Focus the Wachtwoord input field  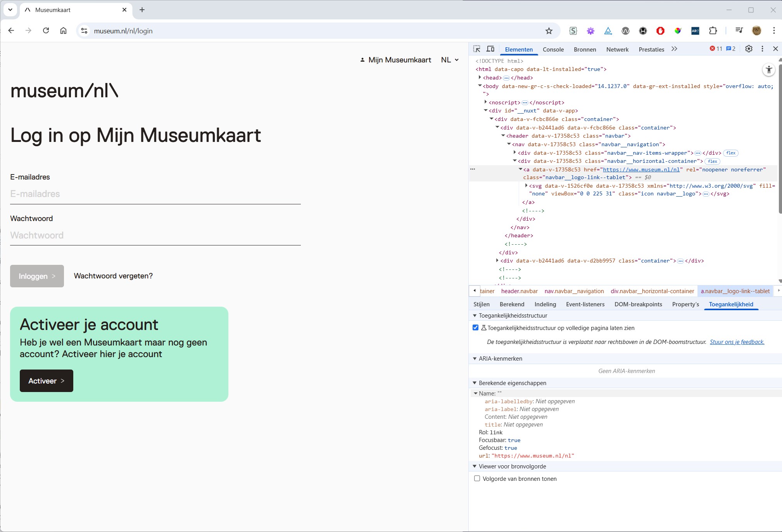(x=155, y=235)
